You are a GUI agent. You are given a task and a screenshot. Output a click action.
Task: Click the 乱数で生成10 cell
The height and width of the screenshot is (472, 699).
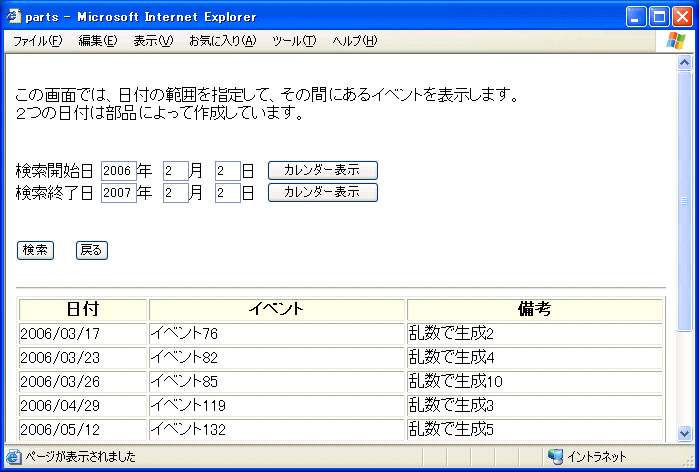pyautogui.click(x=535, y=382)
